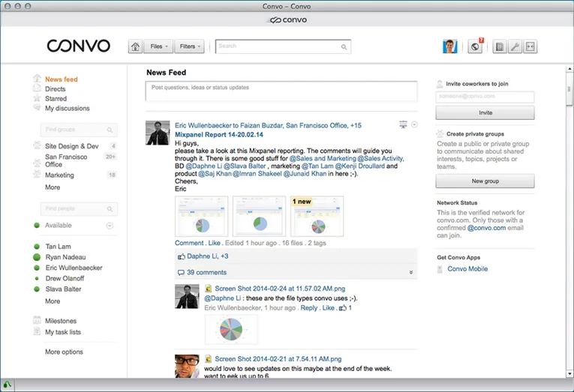Click the @Daphne Li mention in comment
Screen dimensions: 574x392
pos(223,298)
